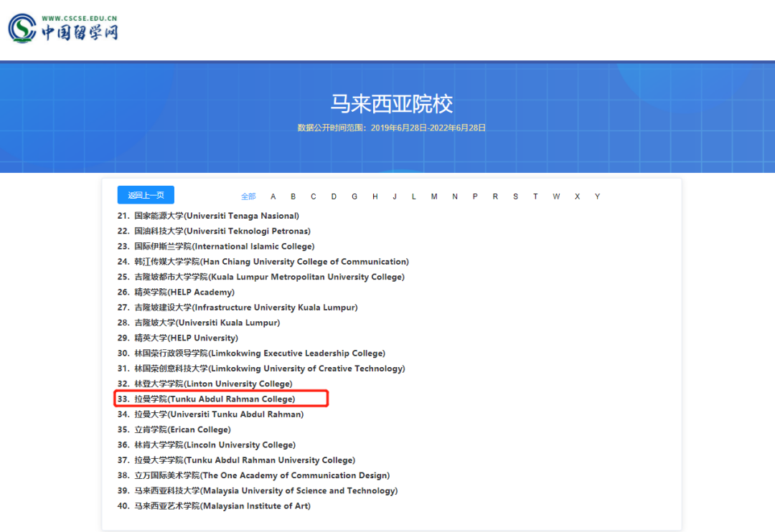Filter schools by letter X
Screen dimensions: 775x532
577,196
